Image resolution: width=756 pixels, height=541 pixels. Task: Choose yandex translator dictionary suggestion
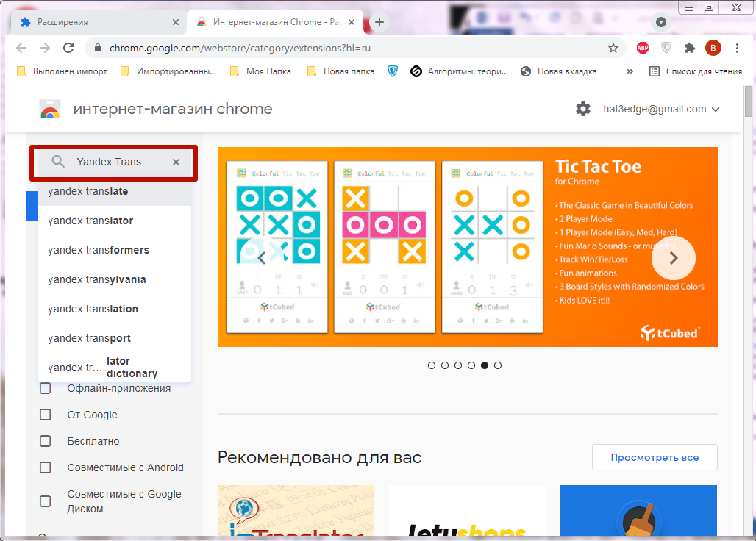point(115,368)
